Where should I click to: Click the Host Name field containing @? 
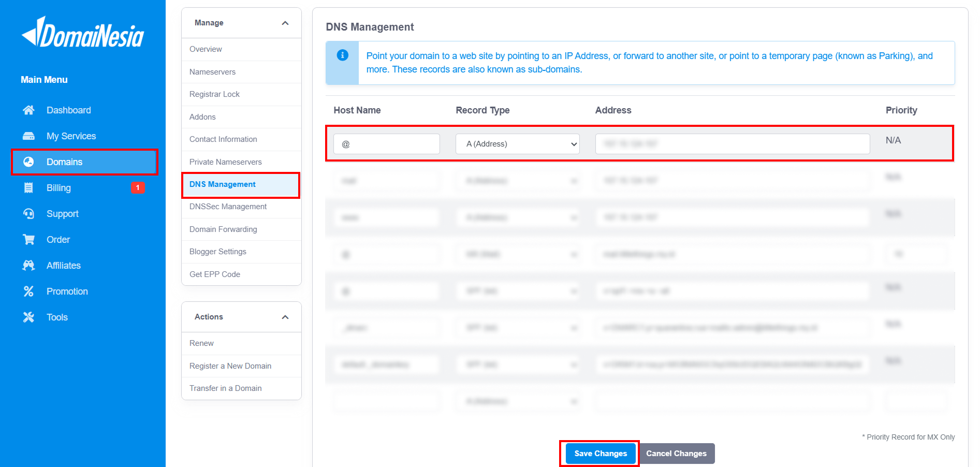[x=386, y=143]
